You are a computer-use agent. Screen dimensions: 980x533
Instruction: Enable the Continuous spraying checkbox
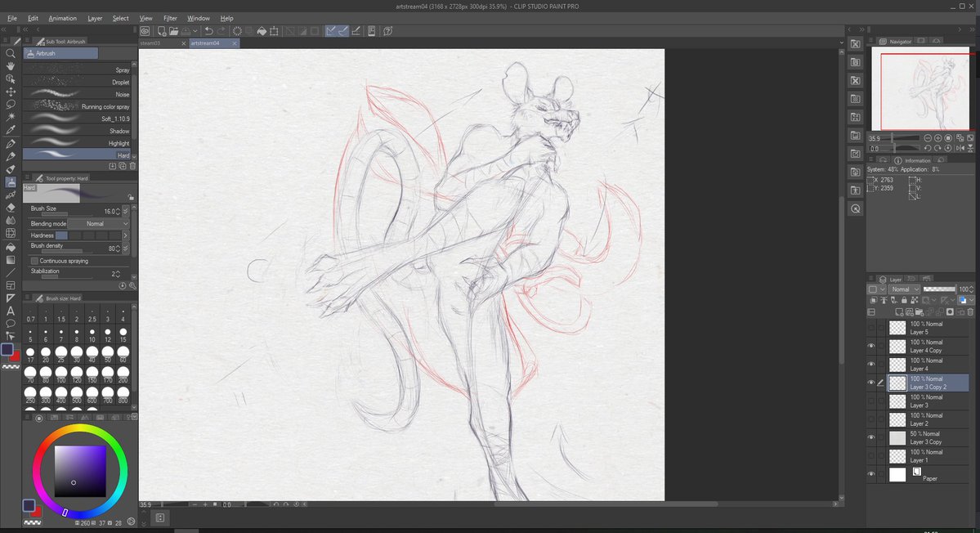pos(34,262)
